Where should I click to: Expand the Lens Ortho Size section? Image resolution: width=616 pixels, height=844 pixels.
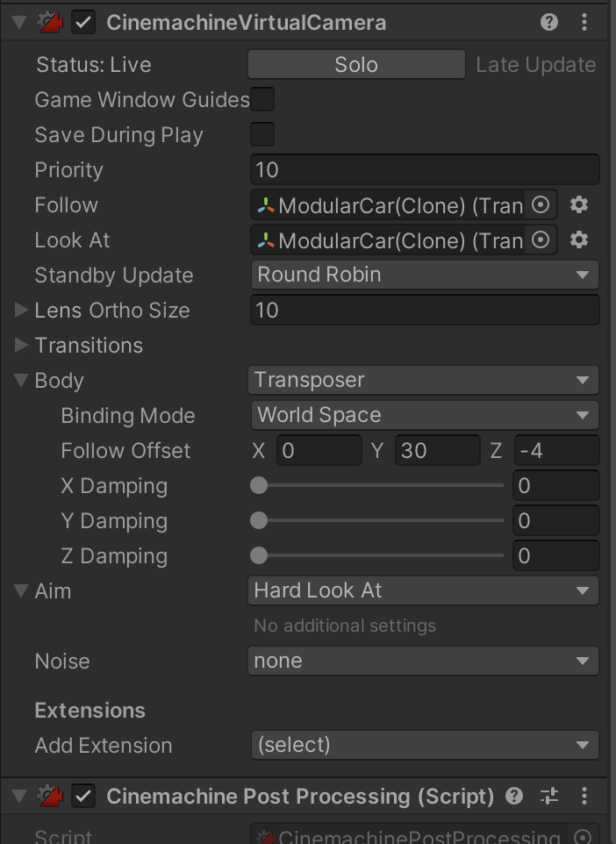click(19, 310)
